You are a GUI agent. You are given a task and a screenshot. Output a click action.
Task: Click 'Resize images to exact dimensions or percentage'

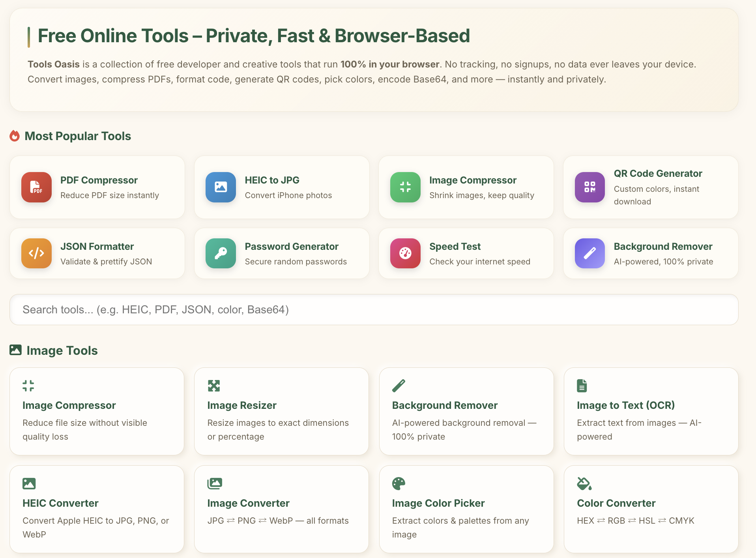[x=278, y=430]
